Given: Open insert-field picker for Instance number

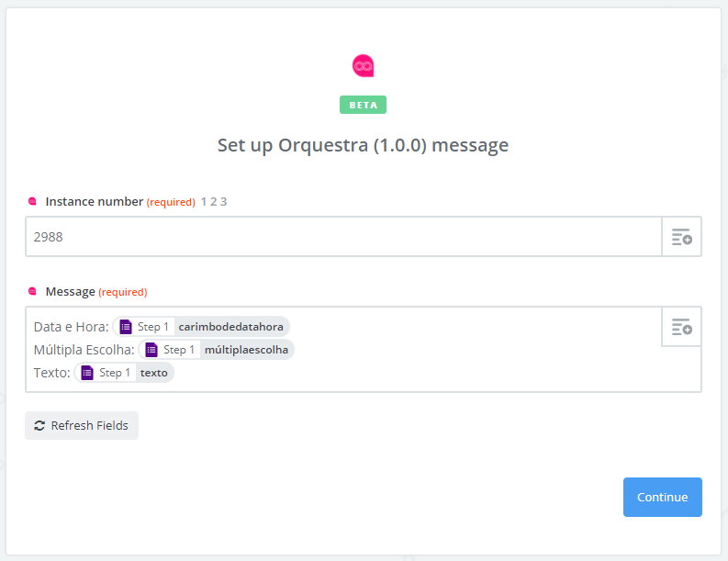Looking at the screenshot, I should tap(681, 236).
